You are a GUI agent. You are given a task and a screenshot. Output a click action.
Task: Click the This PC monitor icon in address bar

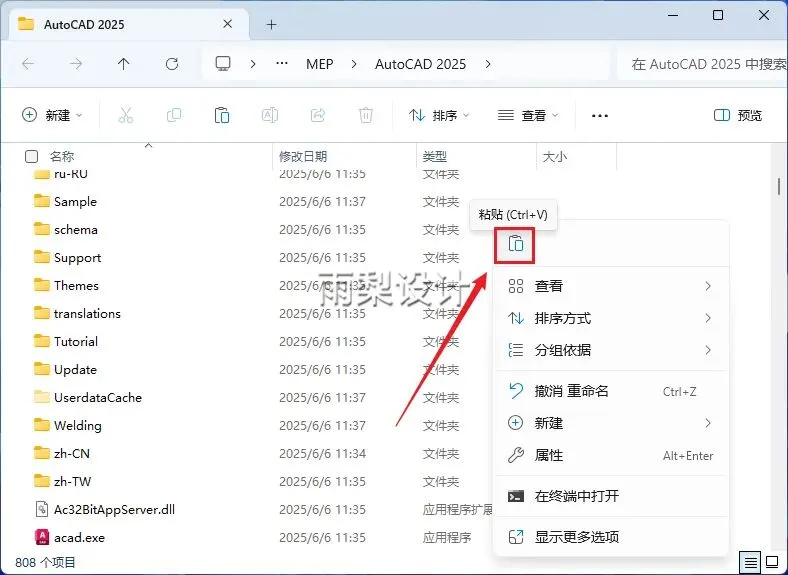(x=223, y=63)
